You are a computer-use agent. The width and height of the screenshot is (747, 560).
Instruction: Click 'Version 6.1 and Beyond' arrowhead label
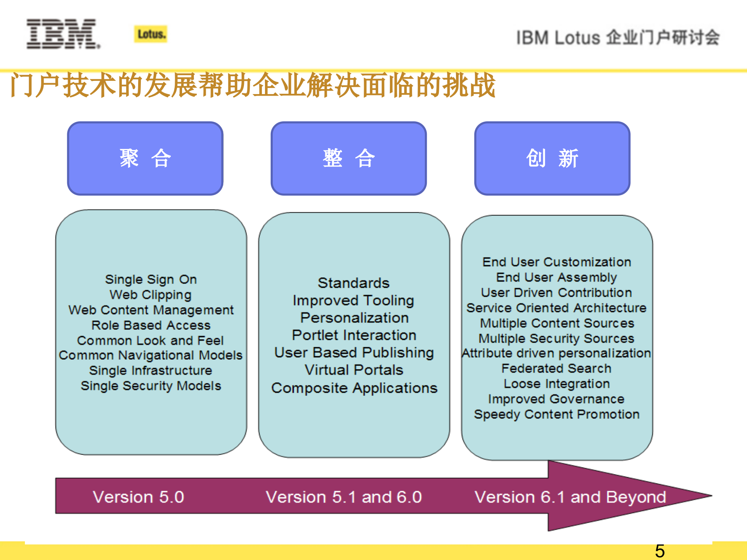coord(570,497)
